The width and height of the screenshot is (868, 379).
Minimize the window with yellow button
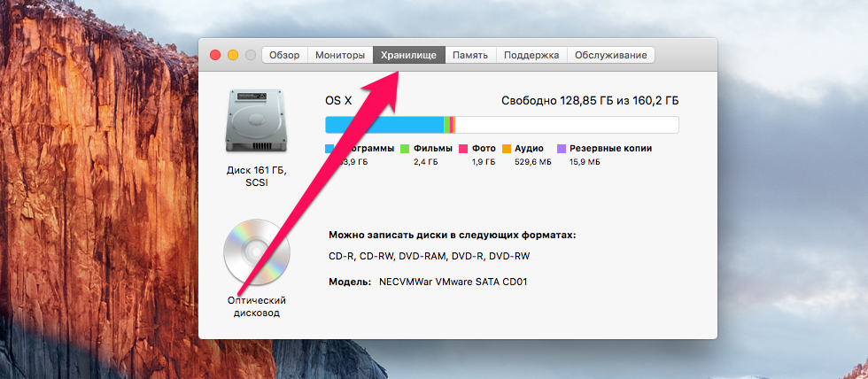pyautogui.click(x=233, y=55)
